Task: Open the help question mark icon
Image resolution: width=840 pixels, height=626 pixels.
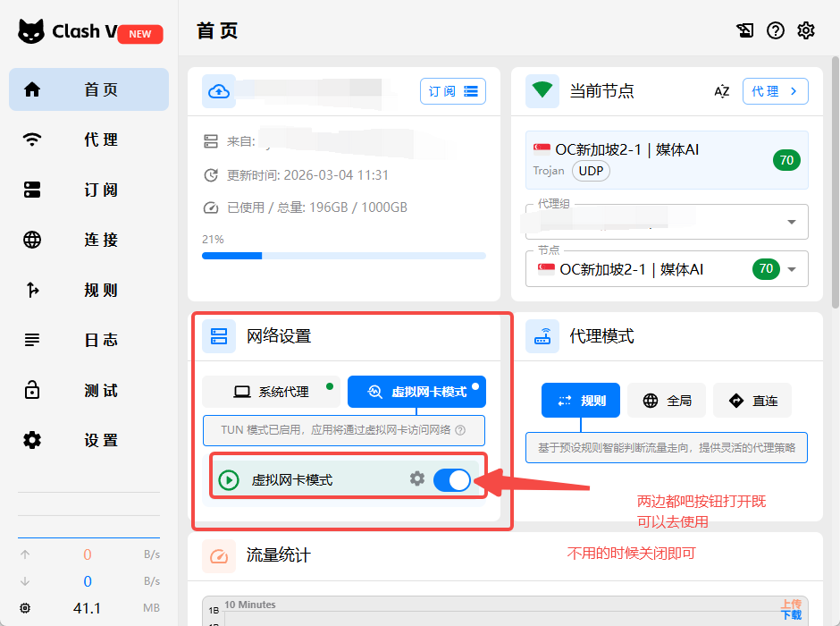Action: click(776, 30)
